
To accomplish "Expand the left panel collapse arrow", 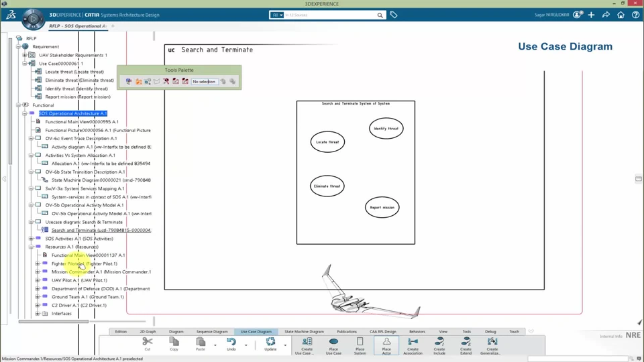I will pyautogui.click(x=4, y=179).
